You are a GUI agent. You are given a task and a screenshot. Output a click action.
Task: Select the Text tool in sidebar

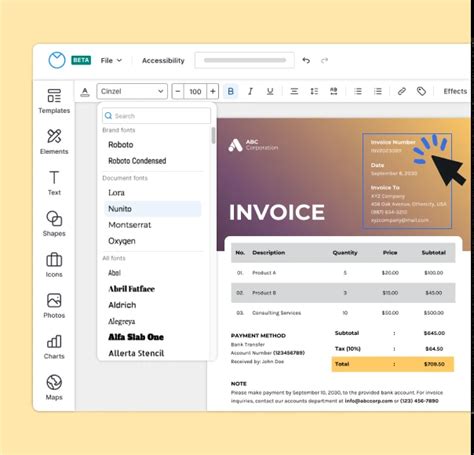(54, 183)
